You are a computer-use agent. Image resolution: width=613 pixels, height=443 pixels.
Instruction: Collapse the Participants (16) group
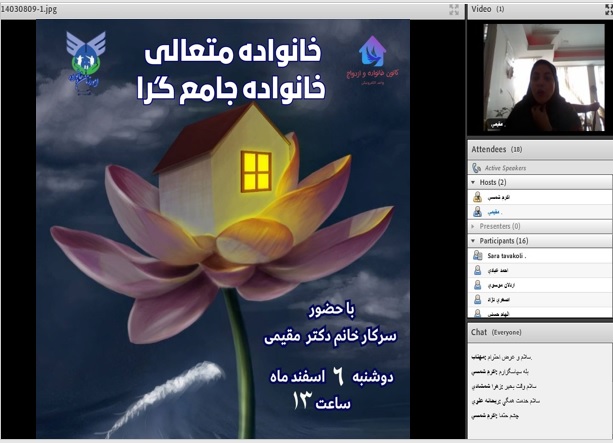473,241
